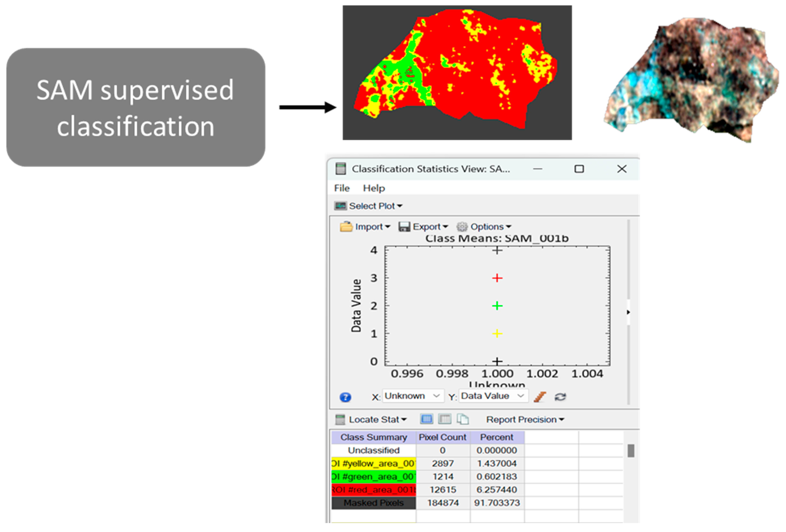
Task: Open the Report Precision menu
Action: pyautogui.click(x=525, y=419)
